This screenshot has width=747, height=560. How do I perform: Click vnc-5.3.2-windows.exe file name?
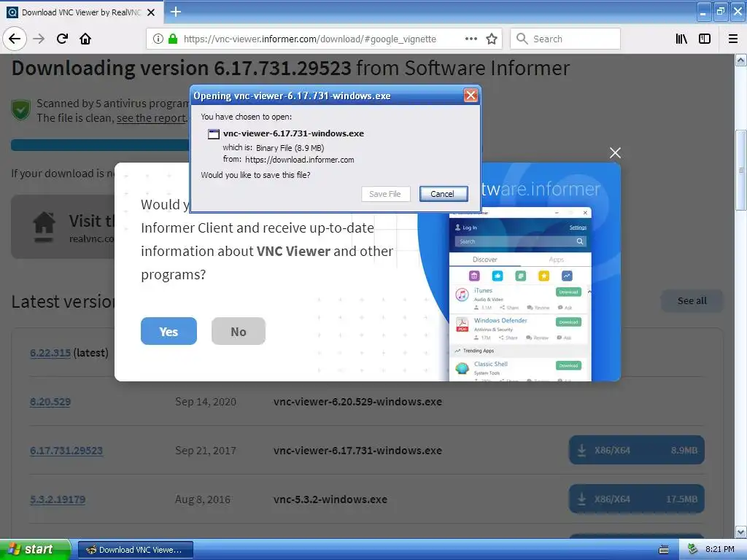pos(330,499)
